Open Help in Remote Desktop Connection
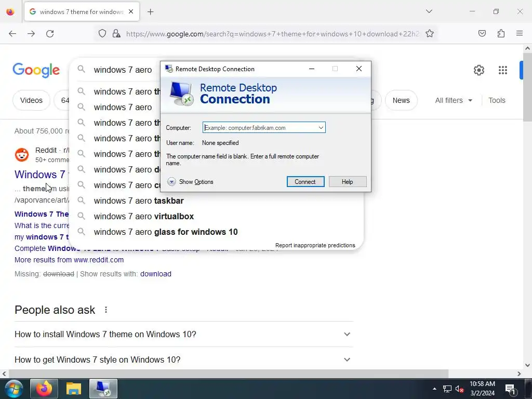 (x=348, y=181)
